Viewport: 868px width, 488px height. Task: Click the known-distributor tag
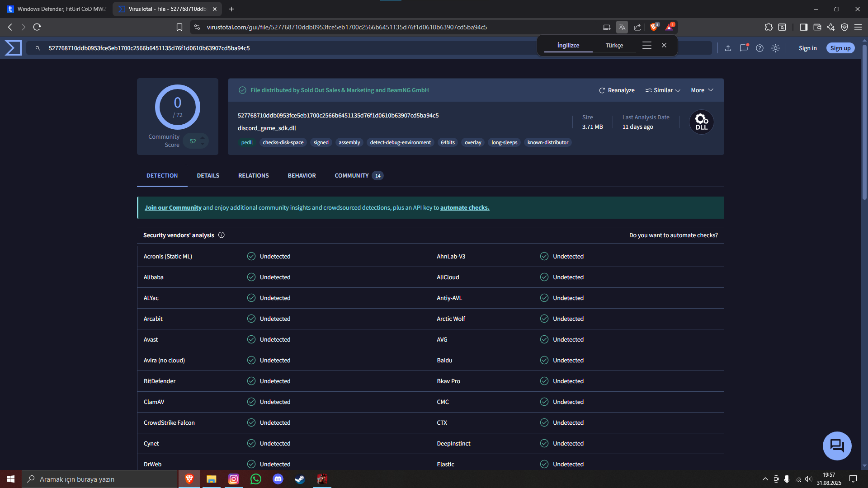[548, 142]
